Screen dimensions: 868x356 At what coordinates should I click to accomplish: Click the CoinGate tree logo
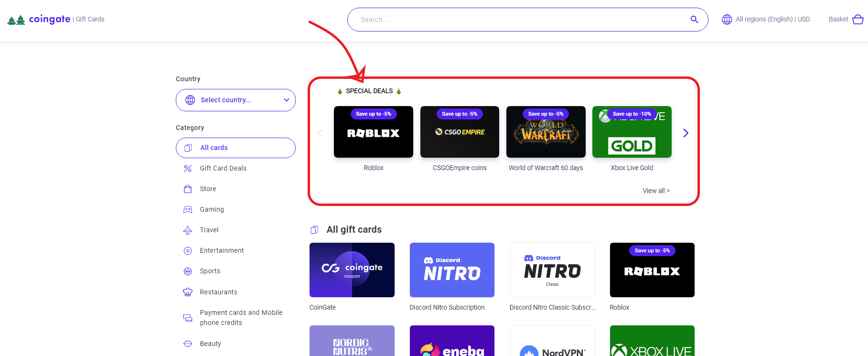(x=16, y=20)
